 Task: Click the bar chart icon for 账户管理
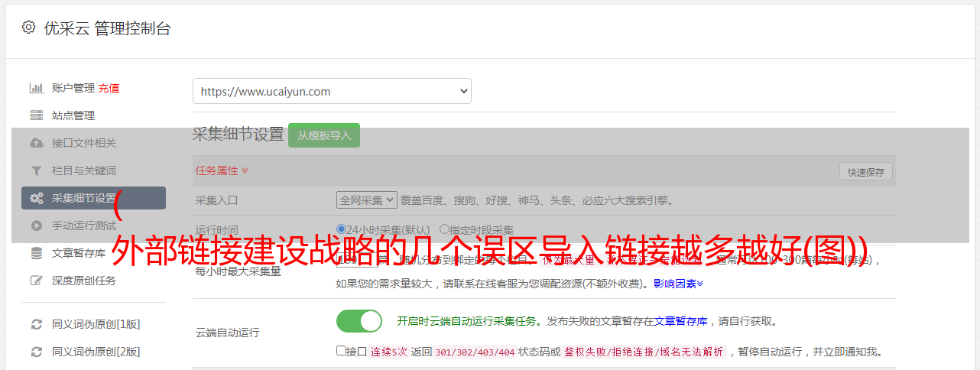click(x=36, y=88)
